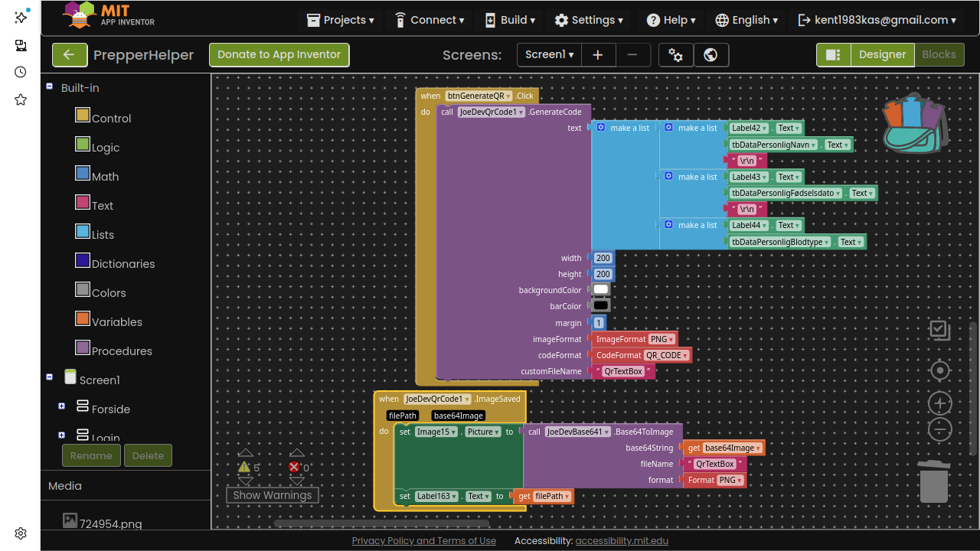Open the Projects menu
The image size is (980, 551).
(341, 20)
